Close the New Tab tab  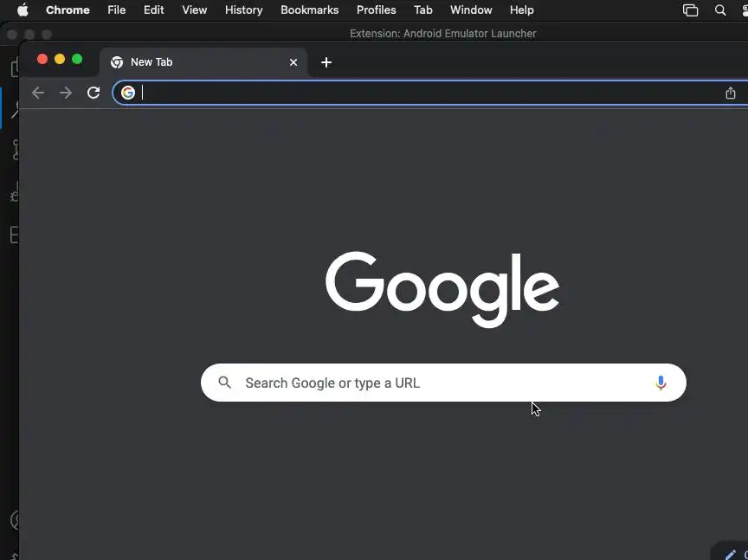tap(293, 62)
